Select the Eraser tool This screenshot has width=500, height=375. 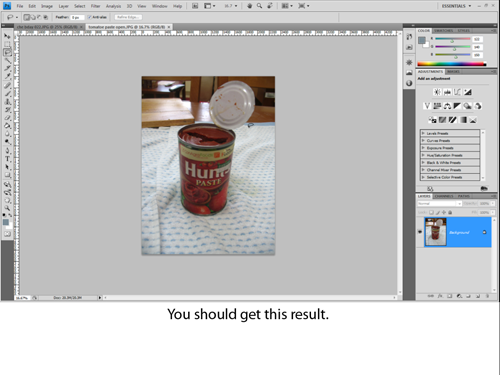pyautogui.click(x=7, y=118)
